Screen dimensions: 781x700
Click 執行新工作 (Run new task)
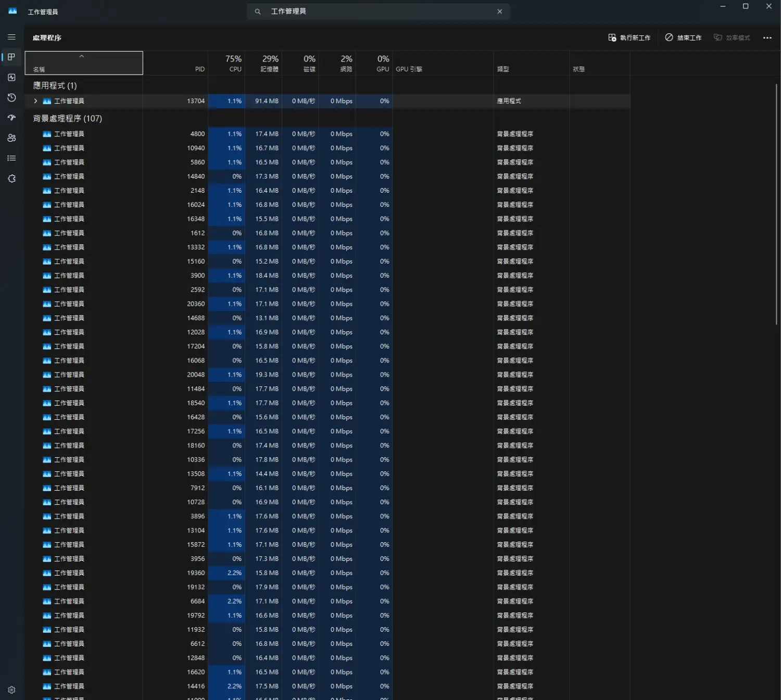coord(629,37)
